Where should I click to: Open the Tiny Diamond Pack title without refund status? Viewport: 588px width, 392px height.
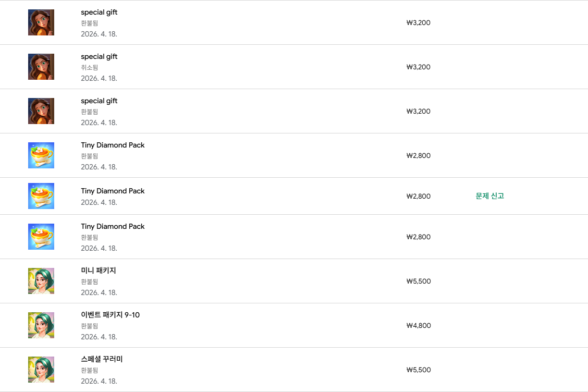(113, 191)
